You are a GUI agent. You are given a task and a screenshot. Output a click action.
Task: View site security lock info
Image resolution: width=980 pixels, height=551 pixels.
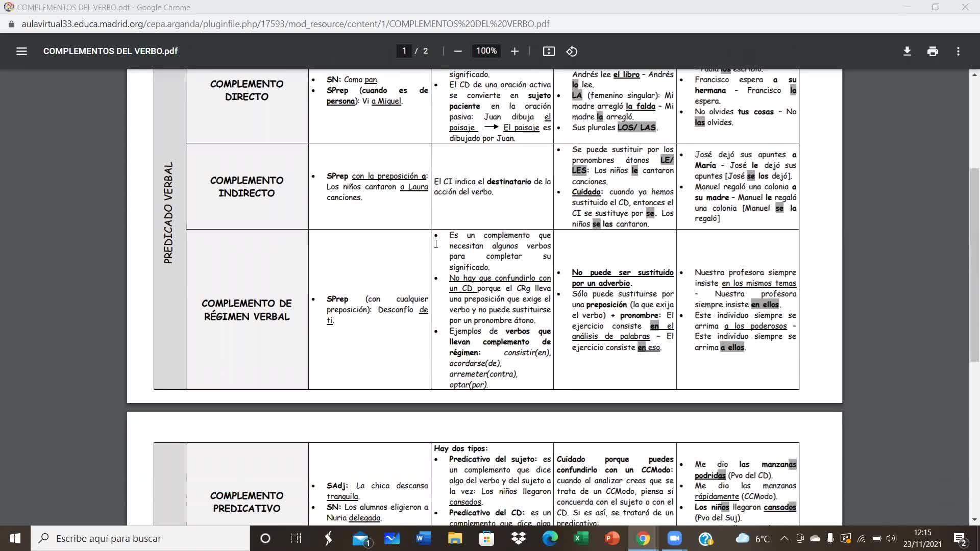[x=11, y=24]
